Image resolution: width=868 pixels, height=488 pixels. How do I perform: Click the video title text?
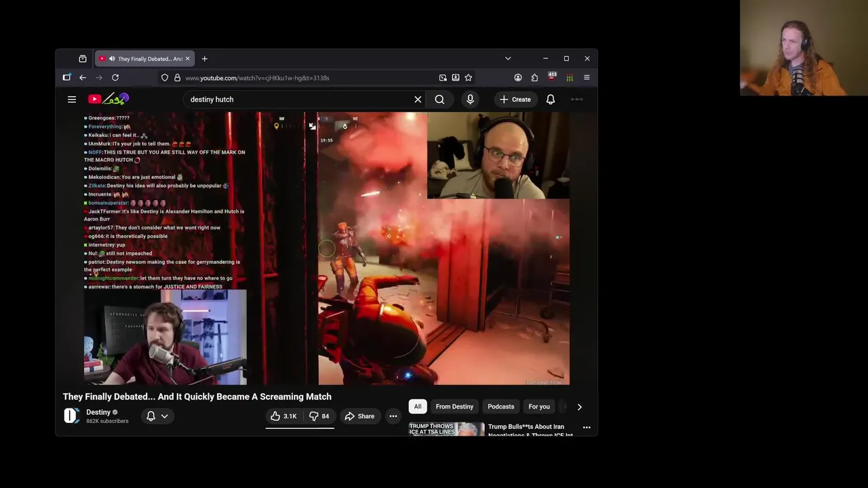pyautogui.click(x=197, y=396)
